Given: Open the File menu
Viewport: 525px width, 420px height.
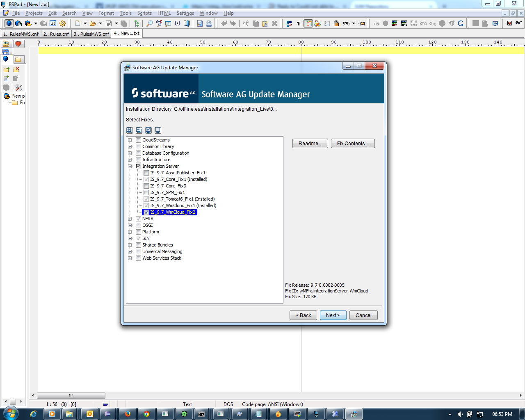Looking at the screenshot, I should [16, 13].
